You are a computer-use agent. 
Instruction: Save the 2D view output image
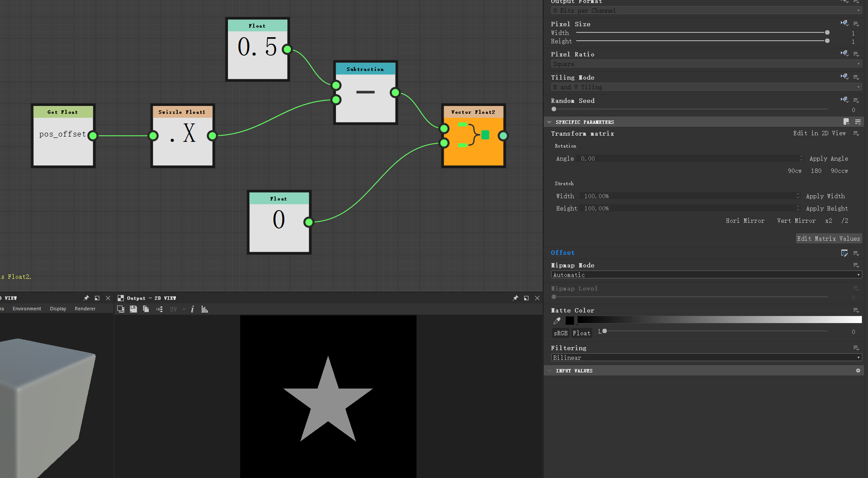point(133,309)
